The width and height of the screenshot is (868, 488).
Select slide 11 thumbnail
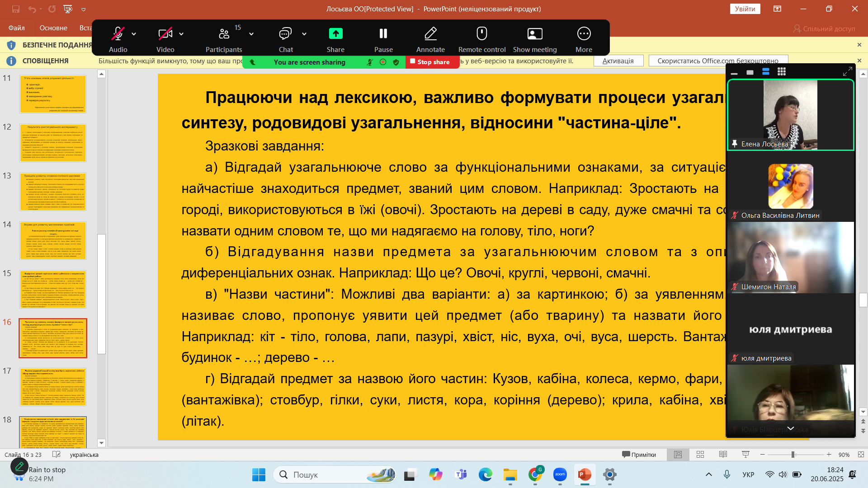(x=53, y=94)
